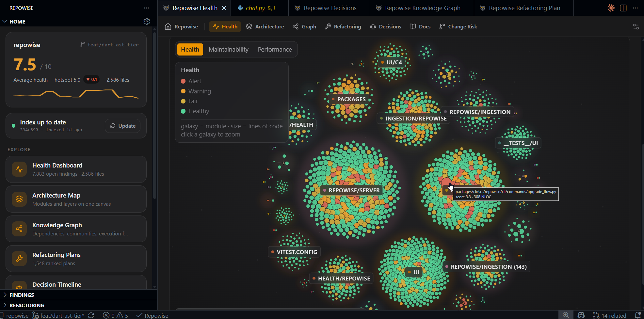Select the Maintainability color mode
Screen dimensions: 644x319
229,49
